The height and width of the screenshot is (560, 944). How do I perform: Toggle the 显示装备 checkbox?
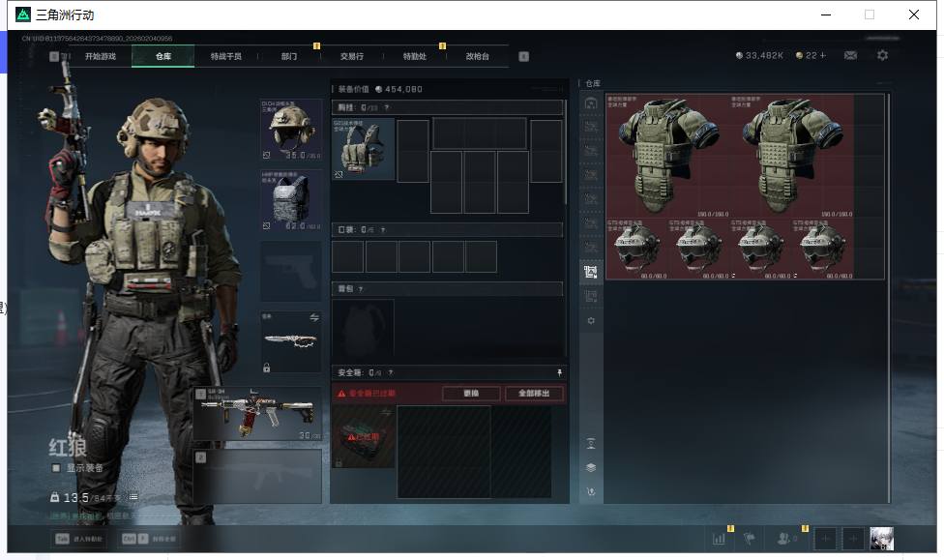[56, 468]
